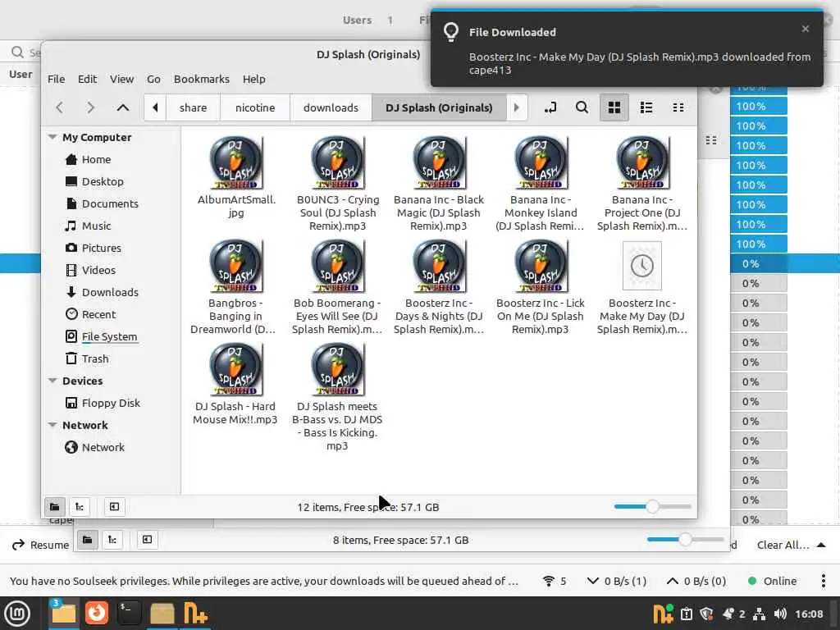Go to the downloads path segment

click(x=331, y=107)
